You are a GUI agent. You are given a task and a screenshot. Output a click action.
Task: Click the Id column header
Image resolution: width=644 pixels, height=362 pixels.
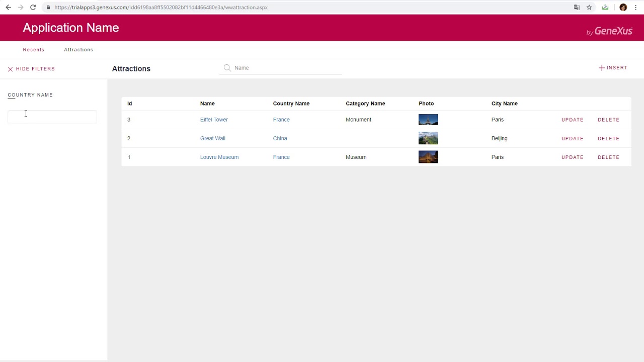tap(130, 104)
